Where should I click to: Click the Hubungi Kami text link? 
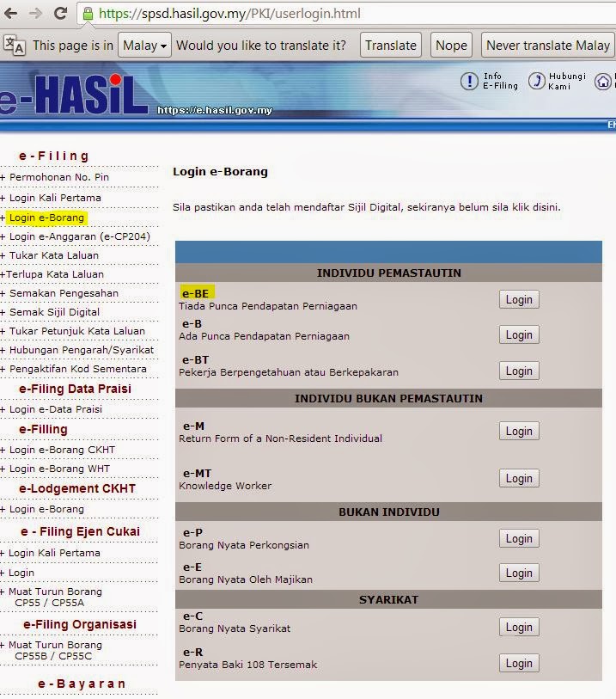(x=567, y=81)
